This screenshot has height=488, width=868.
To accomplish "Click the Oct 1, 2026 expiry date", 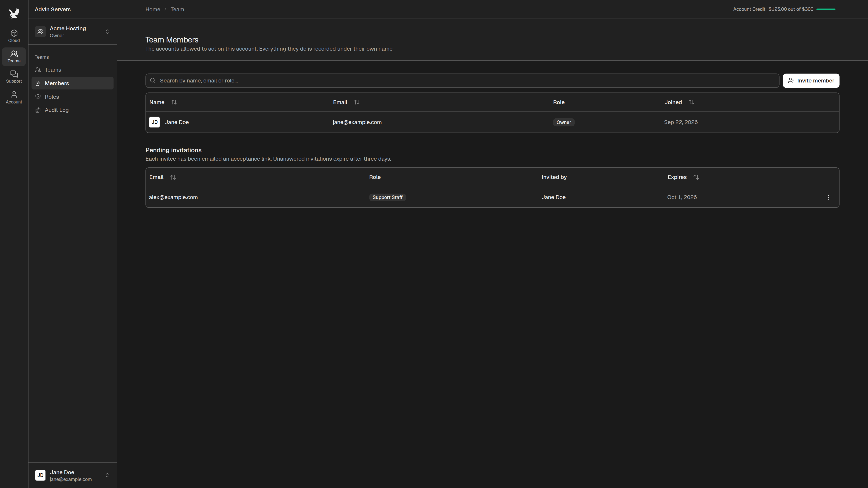I will point(682,197).
